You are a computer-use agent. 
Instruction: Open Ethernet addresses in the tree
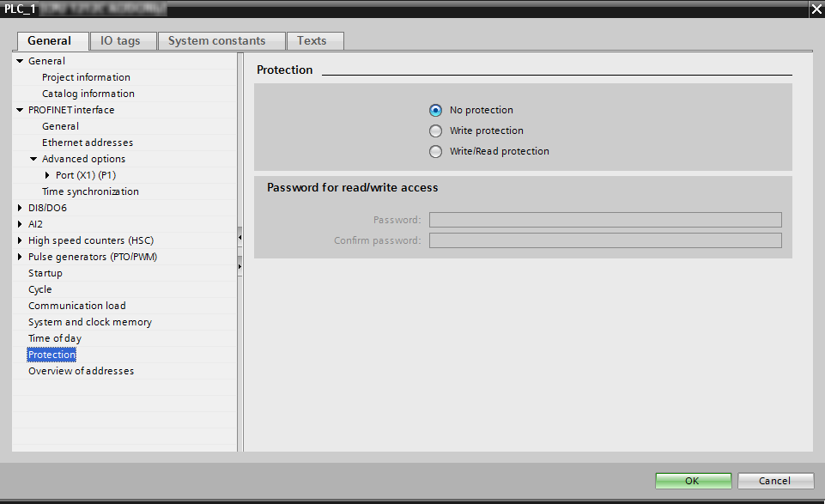pos(88,143)
